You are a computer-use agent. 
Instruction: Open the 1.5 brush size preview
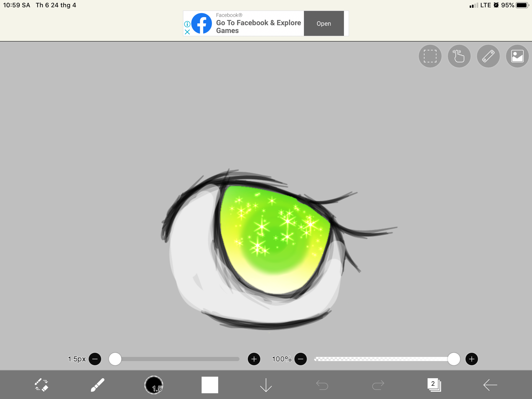click(154, 385)
